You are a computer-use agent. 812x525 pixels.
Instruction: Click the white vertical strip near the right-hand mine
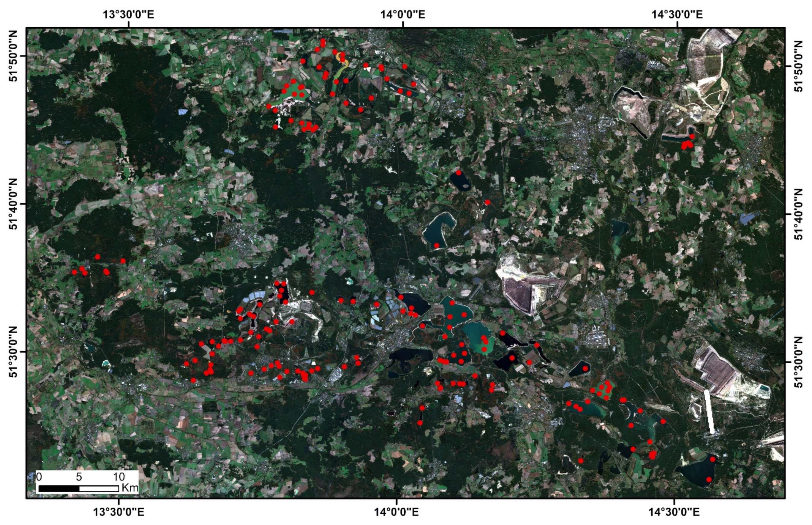tap(709, 411)
